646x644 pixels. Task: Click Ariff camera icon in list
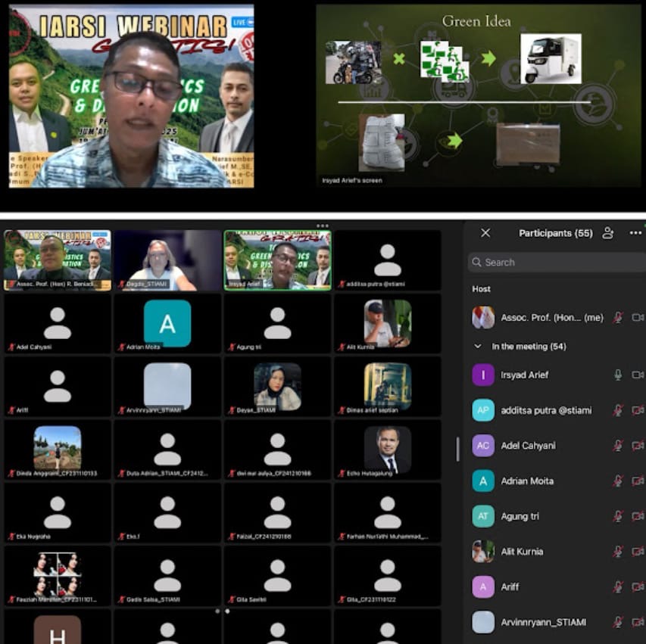(638, 586)
